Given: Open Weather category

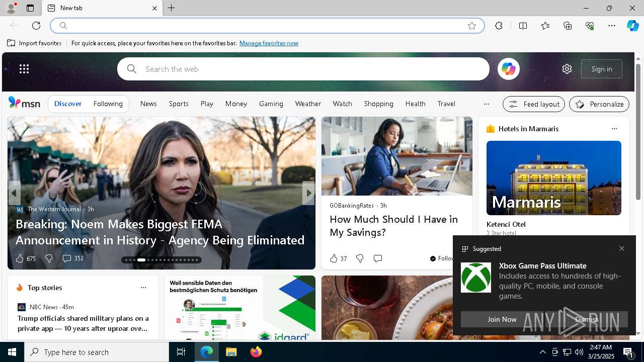Looking at the screenshot, I should pyautogui.click(x=308, y=104).
